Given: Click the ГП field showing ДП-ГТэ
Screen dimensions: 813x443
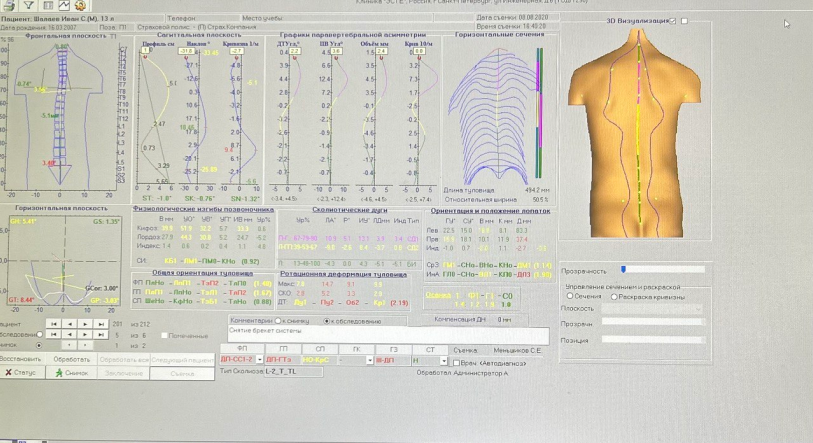Looking at the screenshot, I should pos(282,359).
